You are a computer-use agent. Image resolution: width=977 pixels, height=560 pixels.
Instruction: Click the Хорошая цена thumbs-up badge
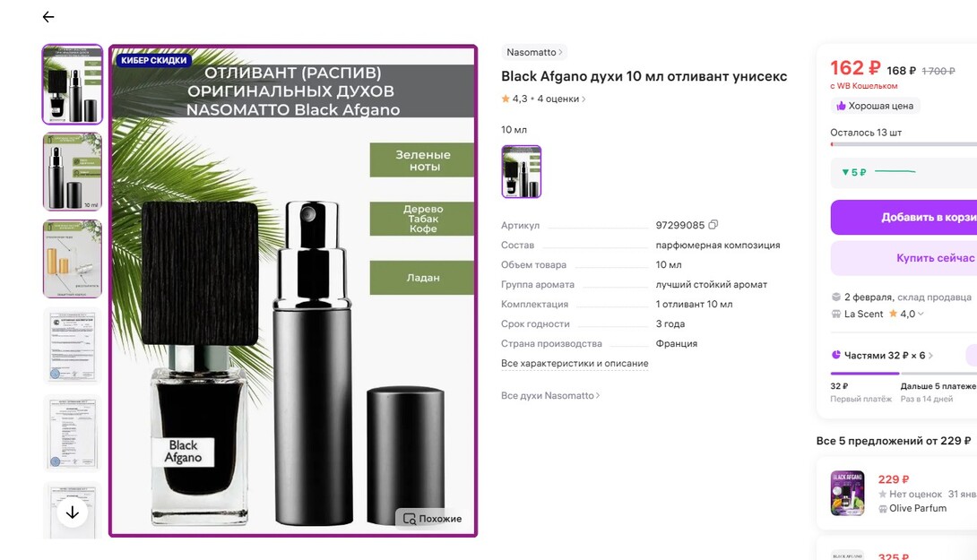tap(875, 106)
